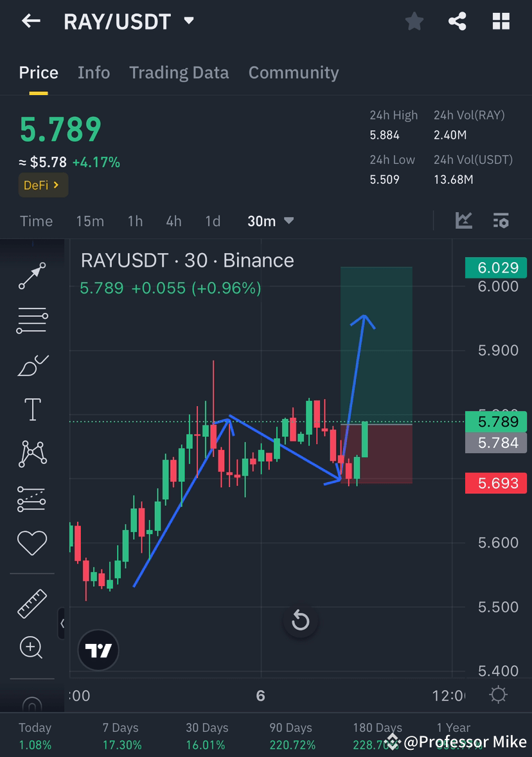This screenshot has width=532, height=757.
Task: Open the chart indicators icon
Action: (465, 220)
